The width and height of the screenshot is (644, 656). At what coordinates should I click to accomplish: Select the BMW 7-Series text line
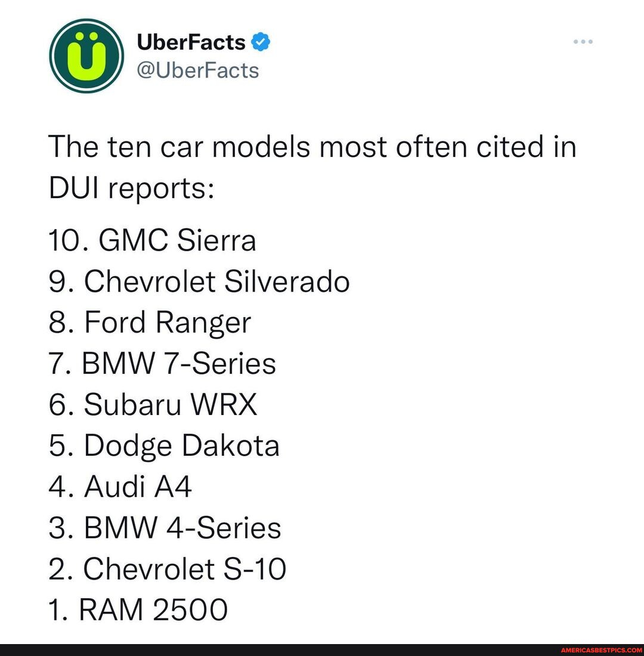pos(161,363)
